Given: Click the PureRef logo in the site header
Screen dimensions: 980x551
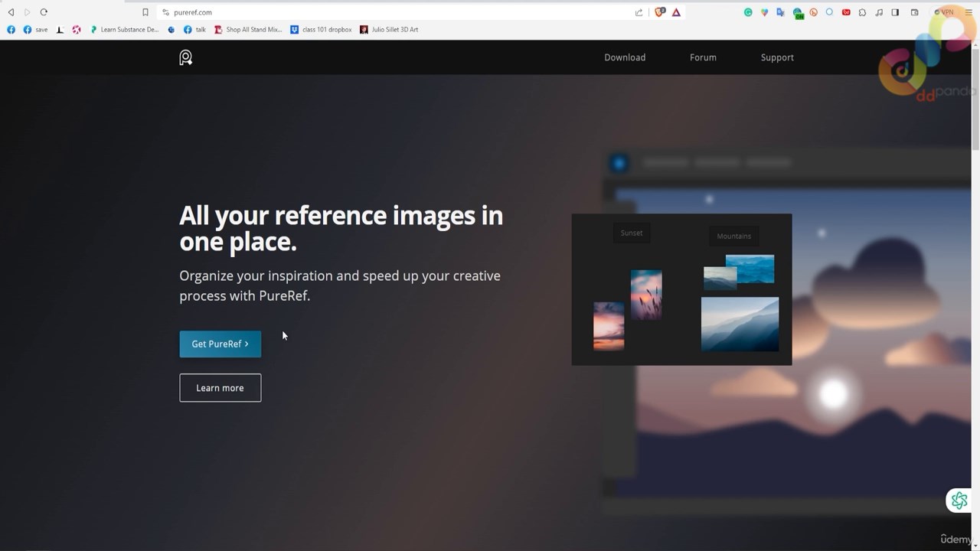Looking at the screenshot, I should tap(185, 57).
